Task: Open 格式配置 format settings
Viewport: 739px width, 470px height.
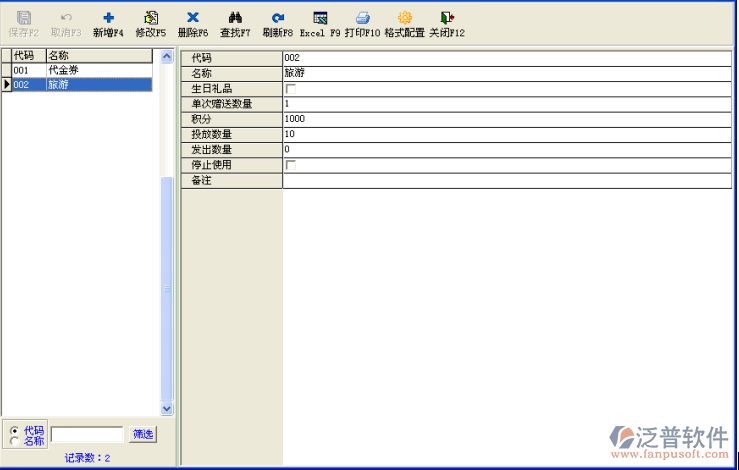Action: click(405, 18)
